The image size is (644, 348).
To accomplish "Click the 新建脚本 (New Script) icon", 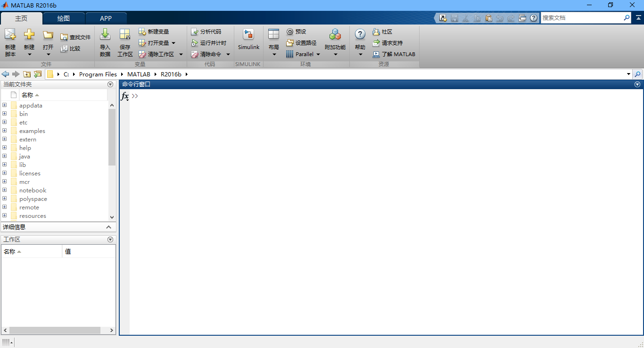I will [10, 35].
